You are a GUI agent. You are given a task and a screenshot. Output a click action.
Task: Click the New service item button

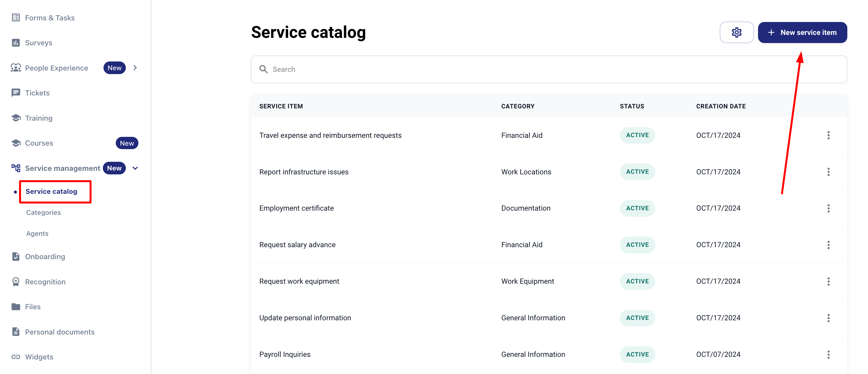[x=802, y=32]
